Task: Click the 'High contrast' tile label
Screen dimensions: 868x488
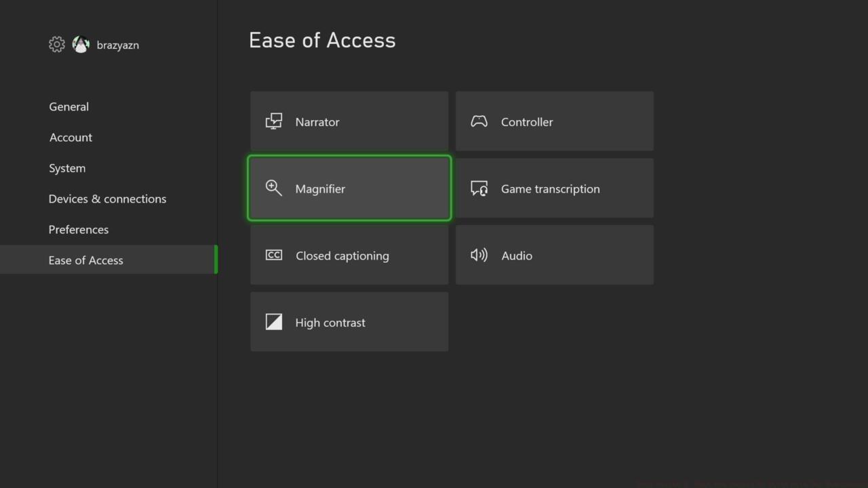Action: point(330,323)
